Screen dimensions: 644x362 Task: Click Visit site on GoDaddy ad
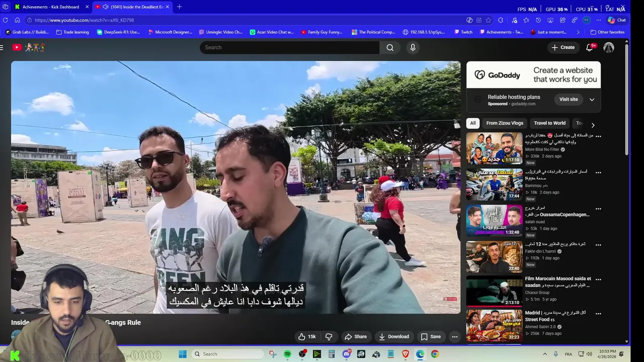coord(569,100)
